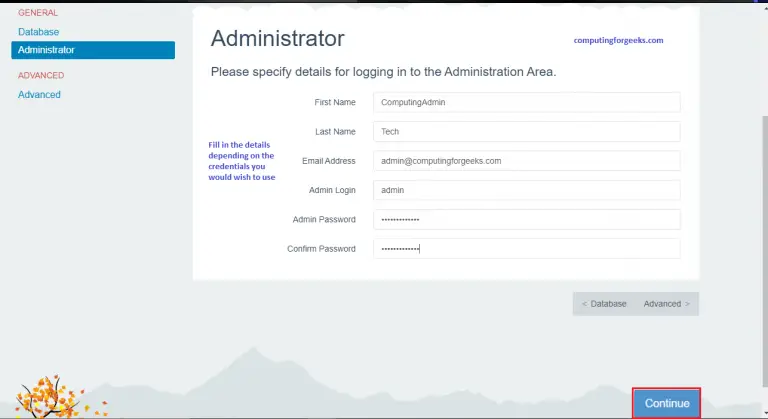Image resolution: width=768 pixels, height=419 pixels.
Task: Click the Email Address label
Action: tap(328, 161)
